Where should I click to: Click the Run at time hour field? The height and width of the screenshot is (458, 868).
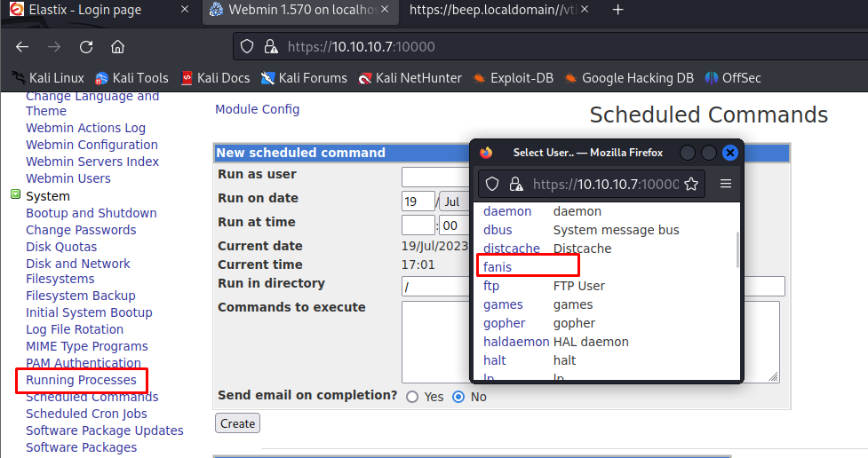point(418,225)
